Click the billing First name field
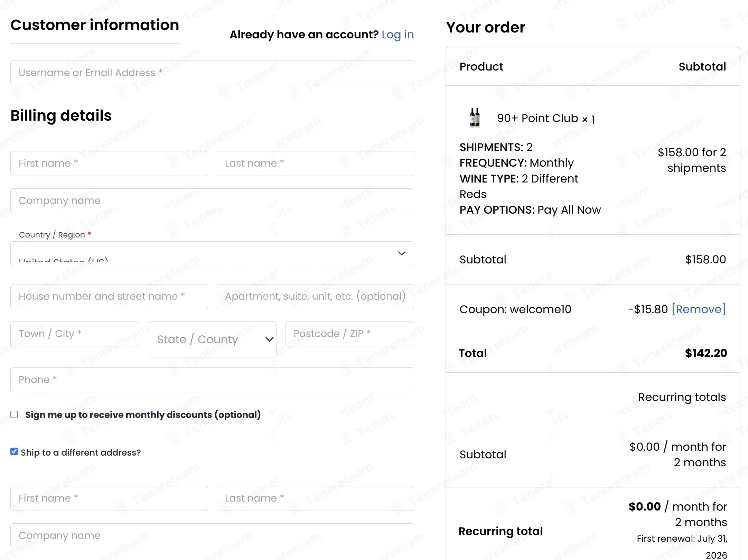The image size is (748, 560). pos(109,163)
